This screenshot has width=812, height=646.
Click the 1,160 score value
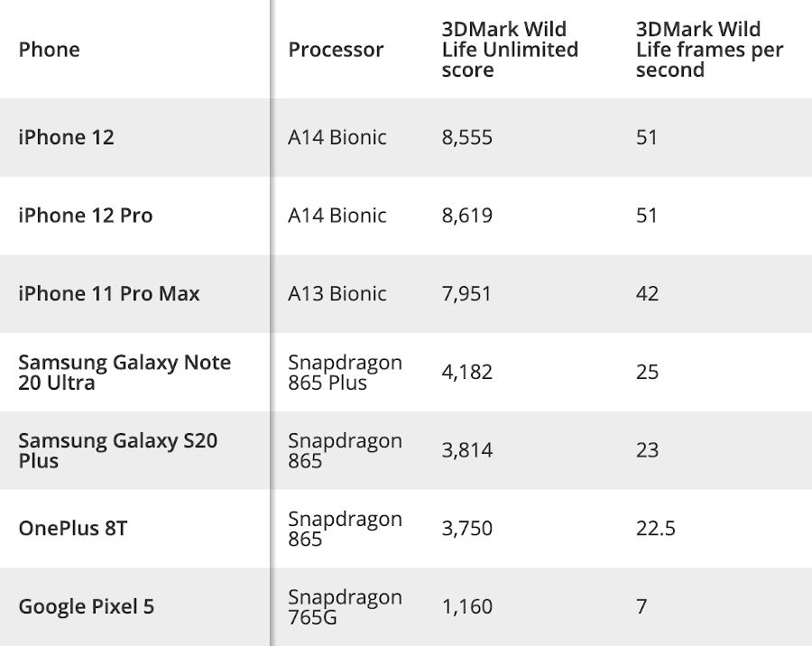[467, 606]
